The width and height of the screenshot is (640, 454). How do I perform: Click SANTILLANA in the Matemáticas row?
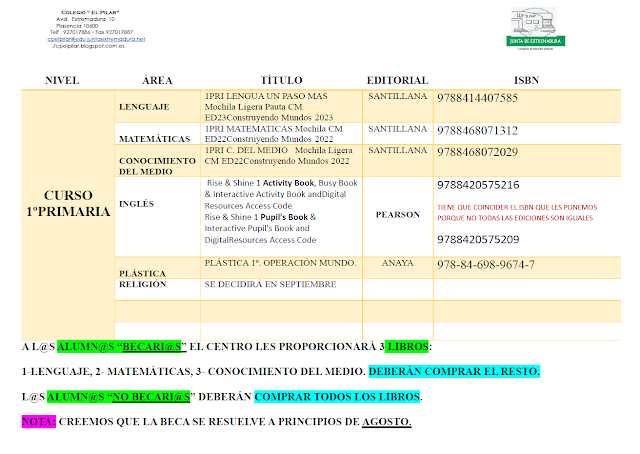click(x=398, y=129)
